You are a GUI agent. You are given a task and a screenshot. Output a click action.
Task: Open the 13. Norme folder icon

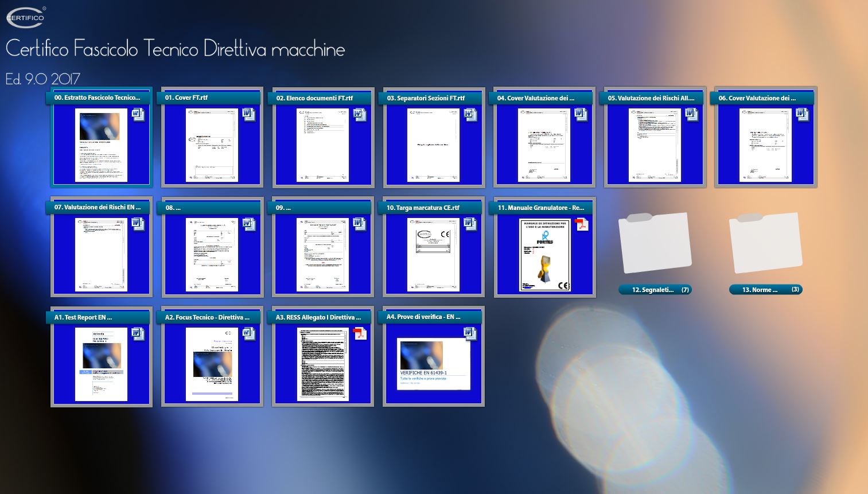tap(765, 243)
